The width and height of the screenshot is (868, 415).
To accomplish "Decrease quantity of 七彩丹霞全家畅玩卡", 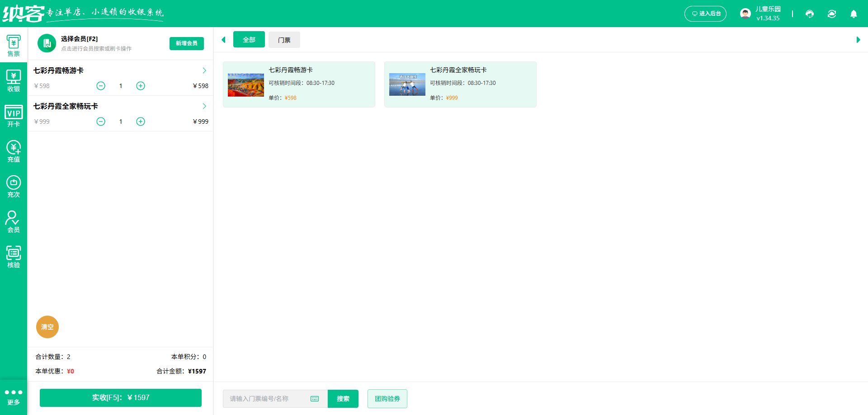I will (x=101, y=121).
